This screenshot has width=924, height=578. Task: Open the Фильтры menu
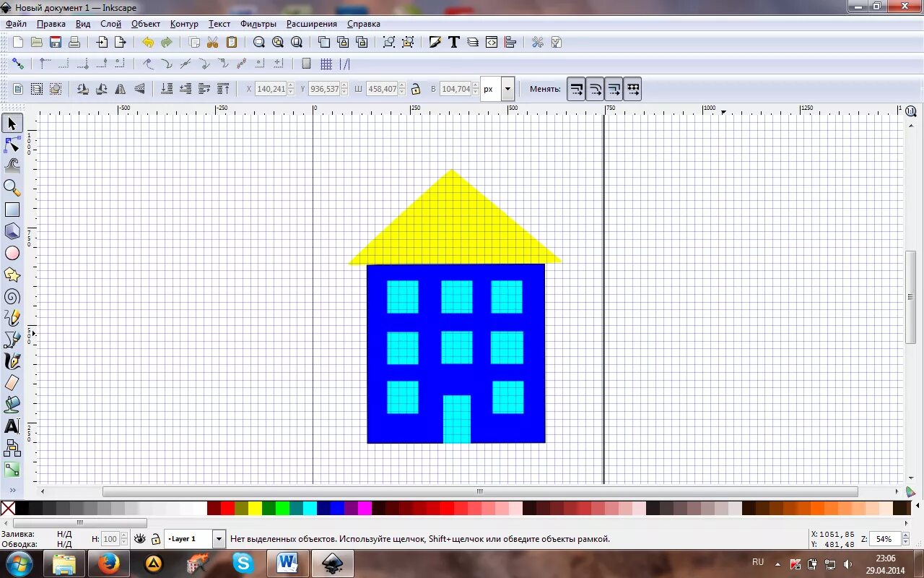click(258, 24)
